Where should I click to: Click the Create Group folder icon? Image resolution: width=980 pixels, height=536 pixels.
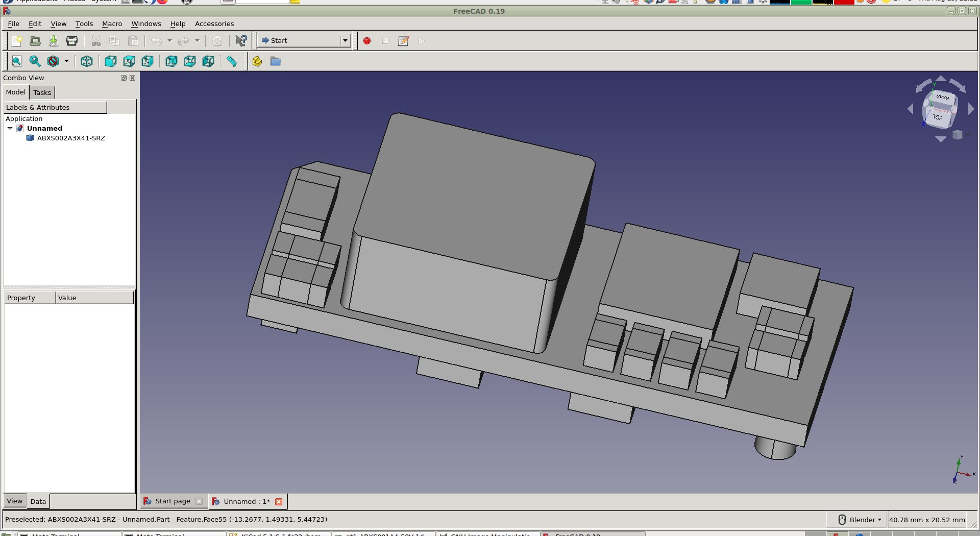pyautogui.click(x=276, y=61)
